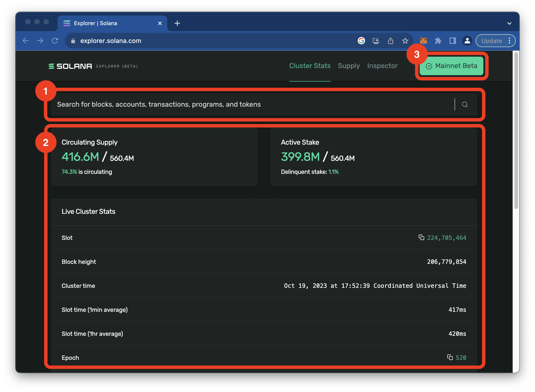The image size is (535, 392).
Task: Open the epoch 520 link
Action: click(x=461, y=358)
